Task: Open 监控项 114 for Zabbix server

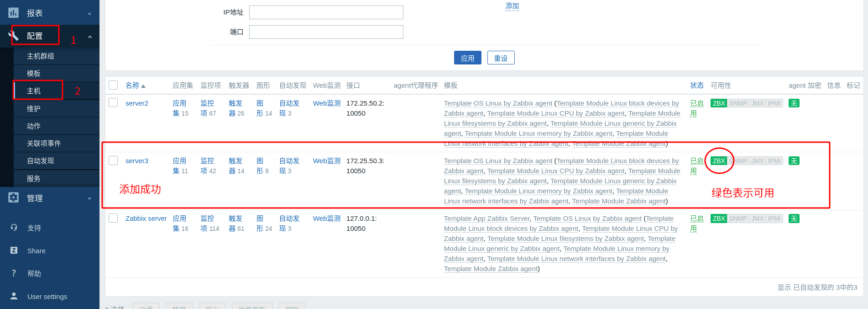Action: click(x=209, y=224)
